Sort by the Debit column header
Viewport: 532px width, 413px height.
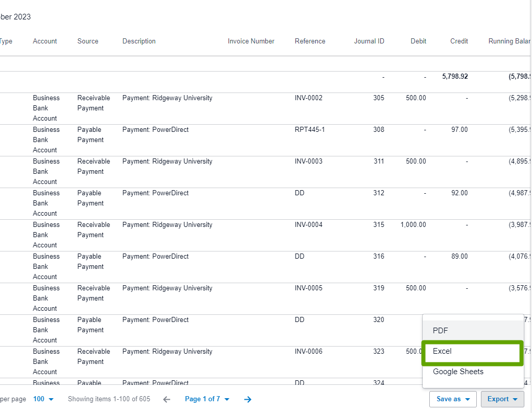418,41
